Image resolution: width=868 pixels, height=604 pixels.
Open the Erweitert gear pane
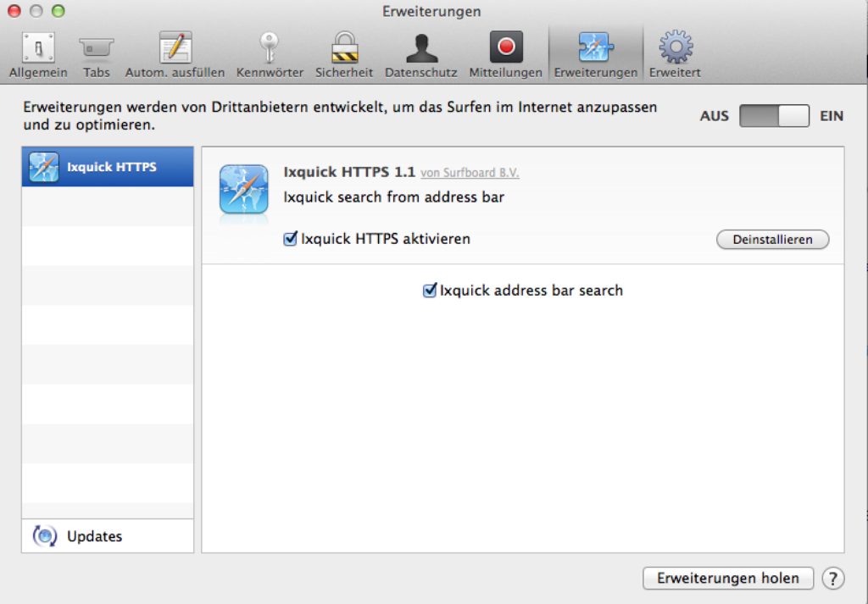coord(675,55)
